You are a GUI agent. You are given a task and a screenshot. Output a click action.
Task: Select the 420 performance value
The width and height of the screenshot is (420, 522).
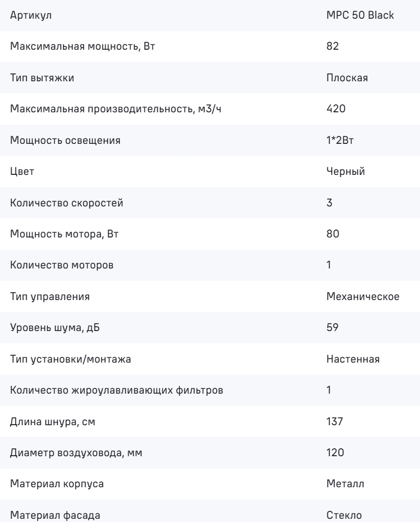(336, 109)
